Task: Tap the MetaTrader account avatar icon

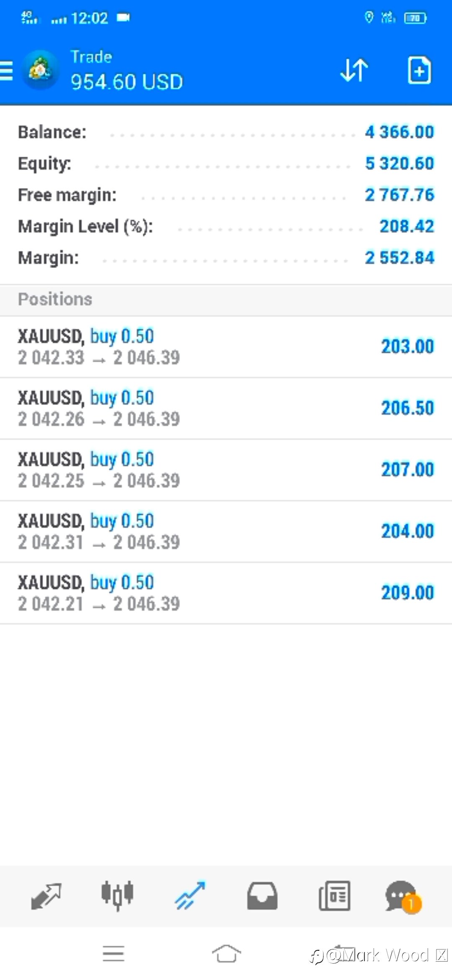Action: tap(40, 70)
